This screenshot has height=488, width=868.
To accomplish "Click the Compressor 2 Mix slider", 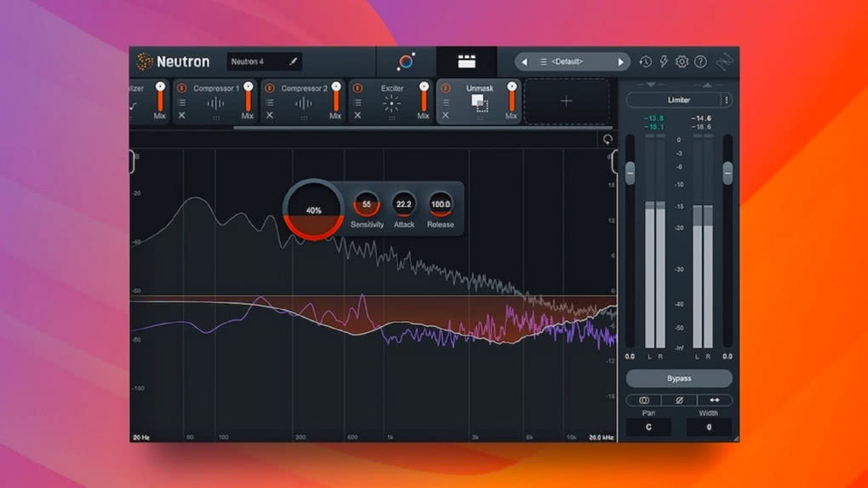I will click(336, 97).
